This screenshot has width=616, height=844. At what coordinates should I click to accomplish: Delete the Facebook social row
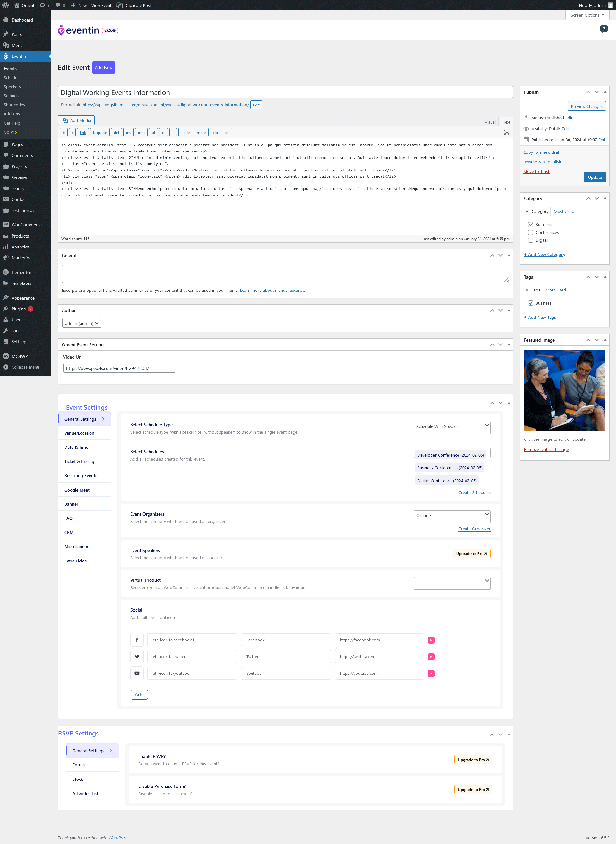431,640
